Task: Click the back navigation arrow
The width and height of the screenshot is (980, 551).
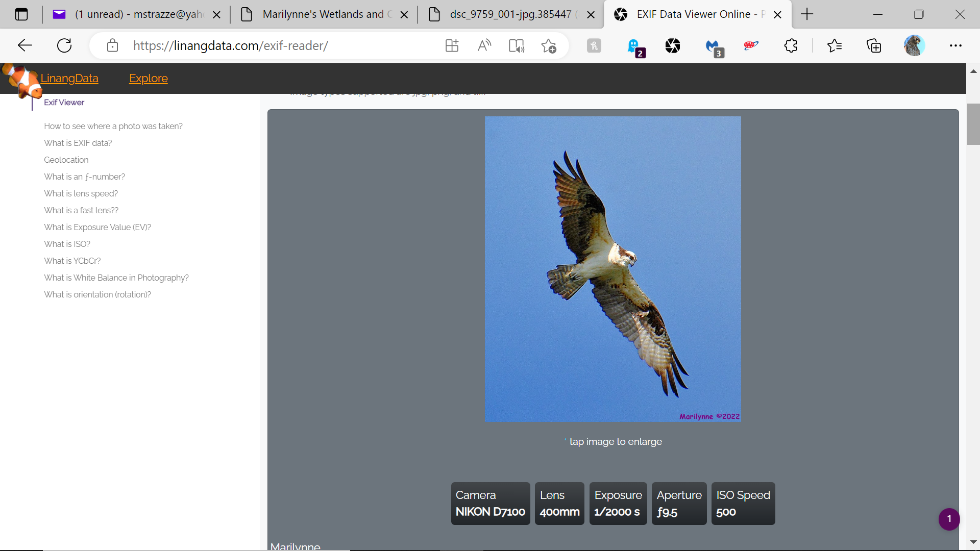Action: pos(24,46)
